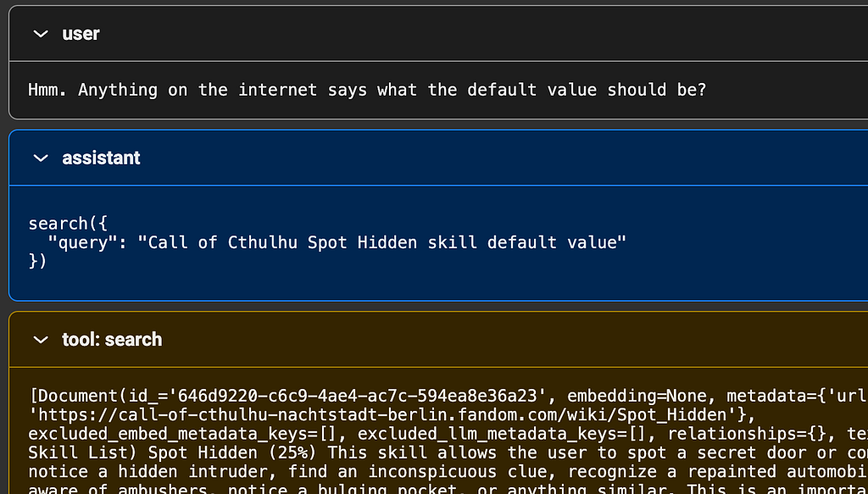Viewport: 868px width, 494px height.
Task: Collapse the user message with its chevron
Action: [41, 34]
